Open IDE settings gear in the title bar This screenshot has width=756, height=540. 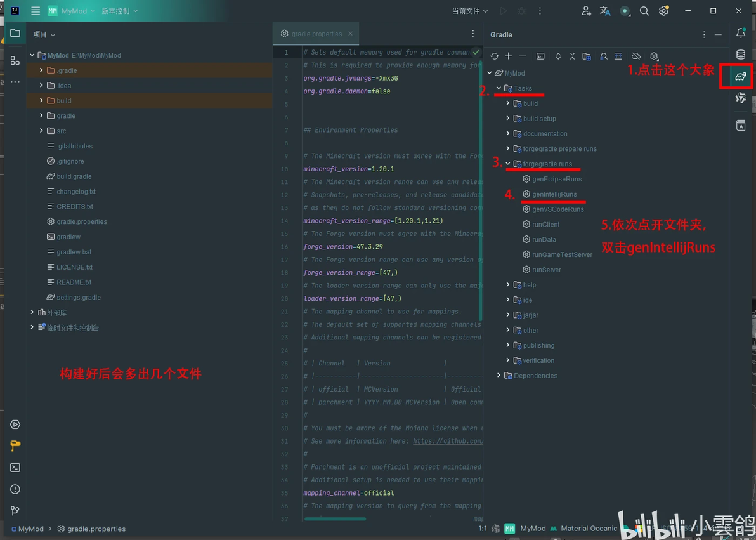pyautogui.click(x=664, y=11)
